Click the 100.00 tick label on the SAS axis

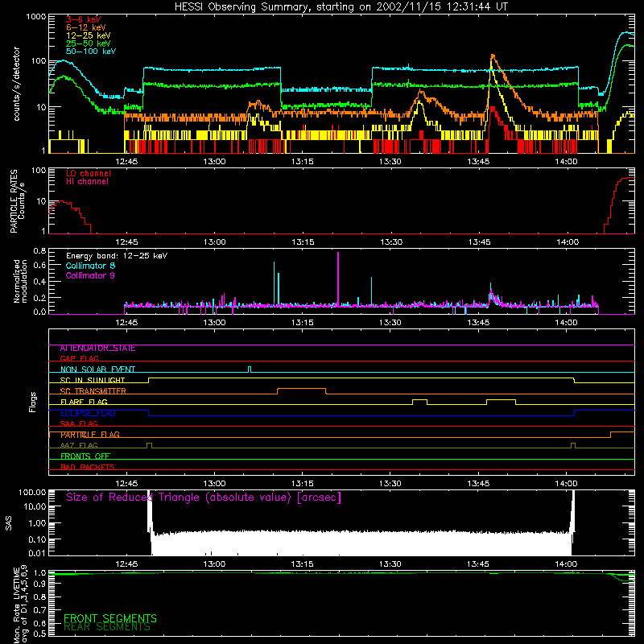click(x=32, y=492)
